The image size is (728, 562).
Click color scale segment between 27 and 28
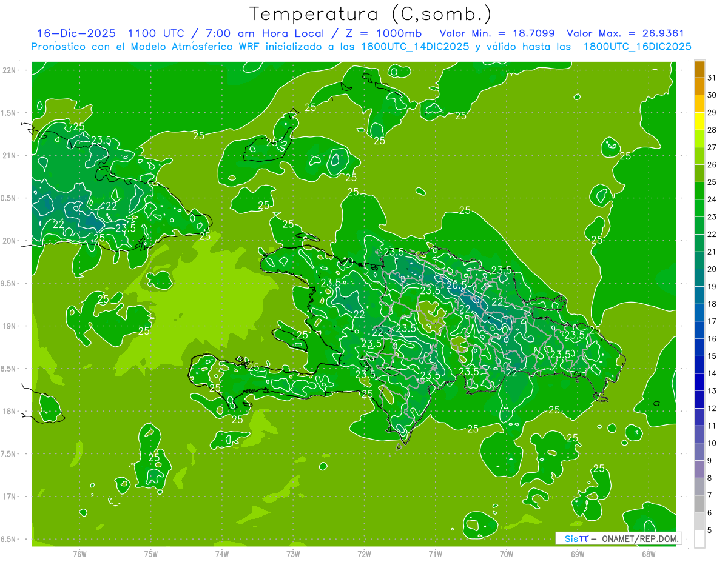(x=699, y=139)
